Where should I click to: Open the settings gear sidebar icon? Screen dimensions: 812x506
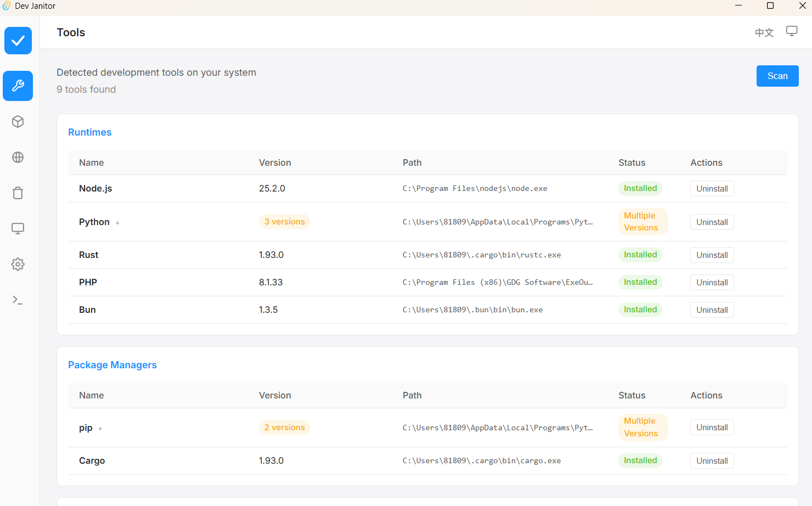[18, 265]
